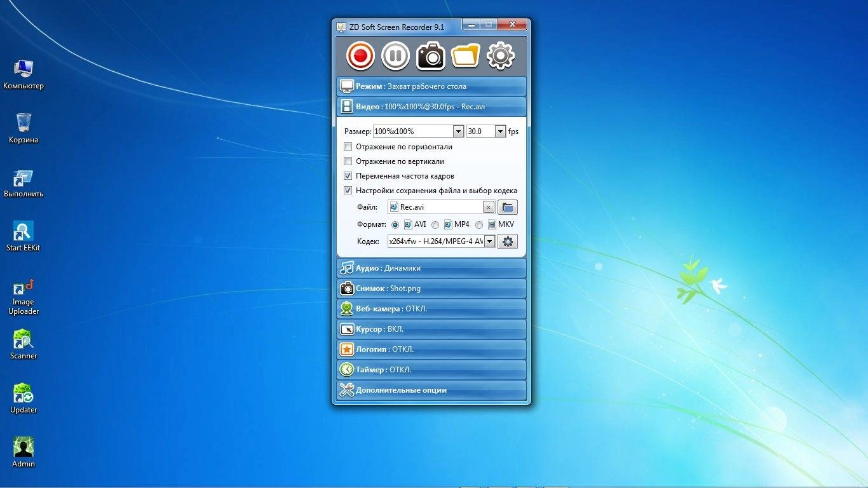868x488 pixels.
Task: Expand the Курсор: ВКЛ. section
Action: pyautogui.click(x=431, y=329)
